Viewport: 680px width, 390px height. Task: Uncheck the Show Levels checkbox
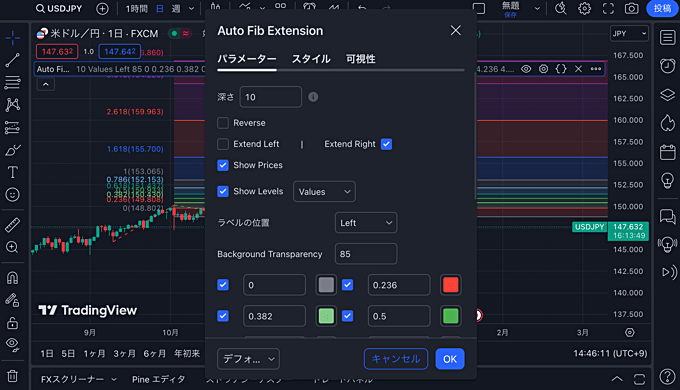click(x=223, y=191)
